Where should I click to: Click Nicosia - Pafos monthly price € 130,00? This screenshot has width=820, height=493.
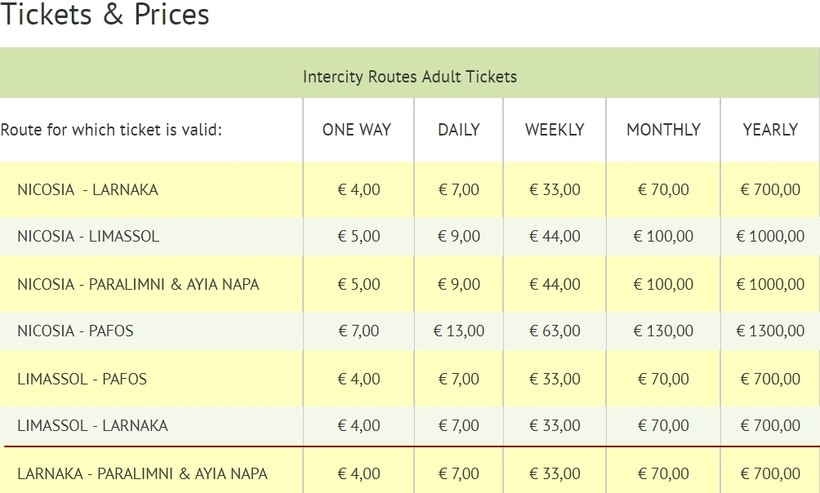(x=663, y=331)
